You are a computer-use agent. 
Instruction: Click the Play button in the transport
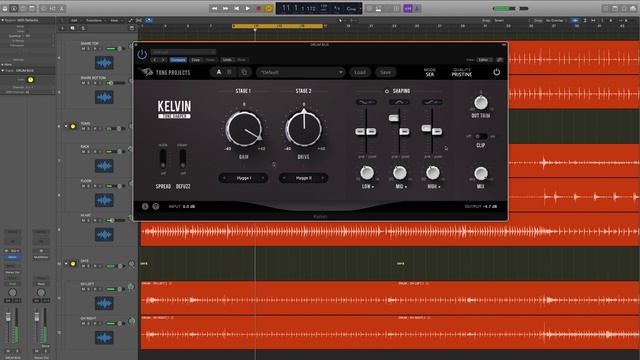pyautogui.click(x=247, y=8)
